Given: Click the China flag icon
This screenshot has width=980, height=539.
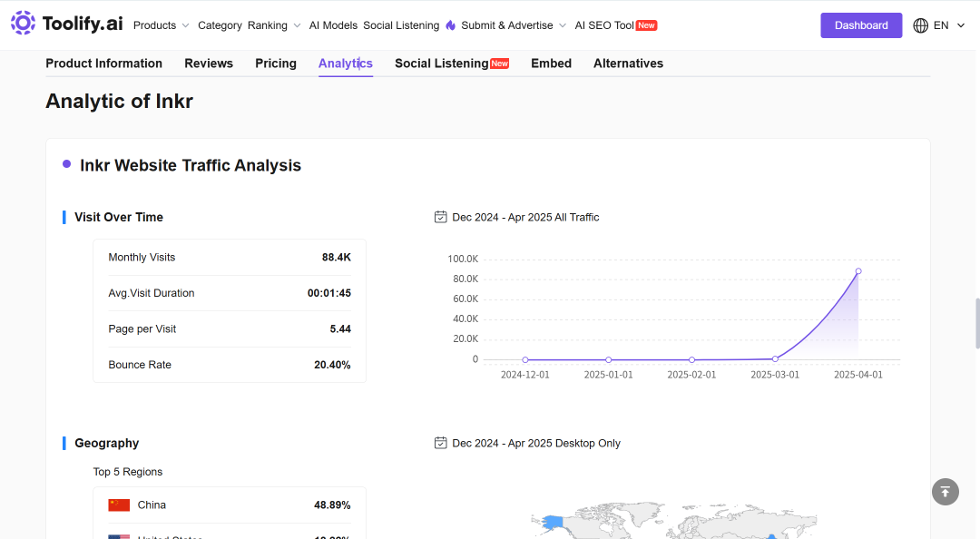Looking at the screenshot, I should pos(119,505).
